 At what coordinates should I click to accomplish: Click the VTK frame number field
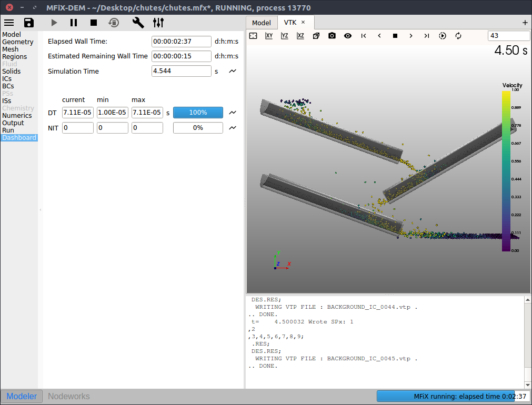coord(508,36)
